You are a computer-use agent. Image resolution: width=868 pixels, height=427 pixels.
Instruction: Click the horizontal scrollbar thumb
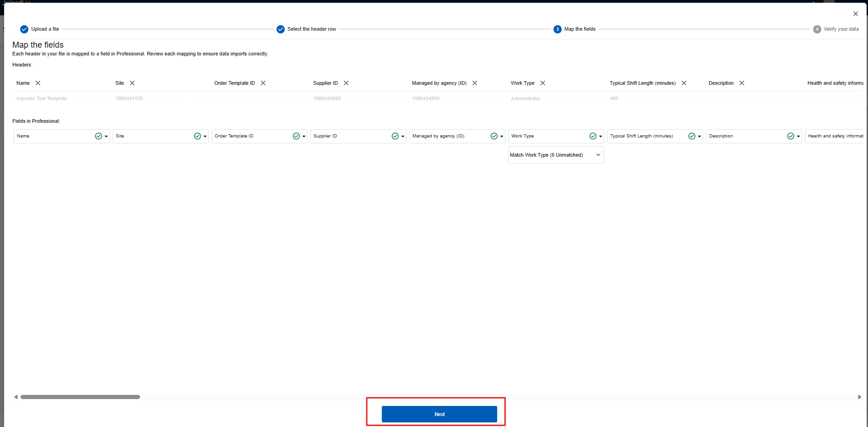[80, 397]
